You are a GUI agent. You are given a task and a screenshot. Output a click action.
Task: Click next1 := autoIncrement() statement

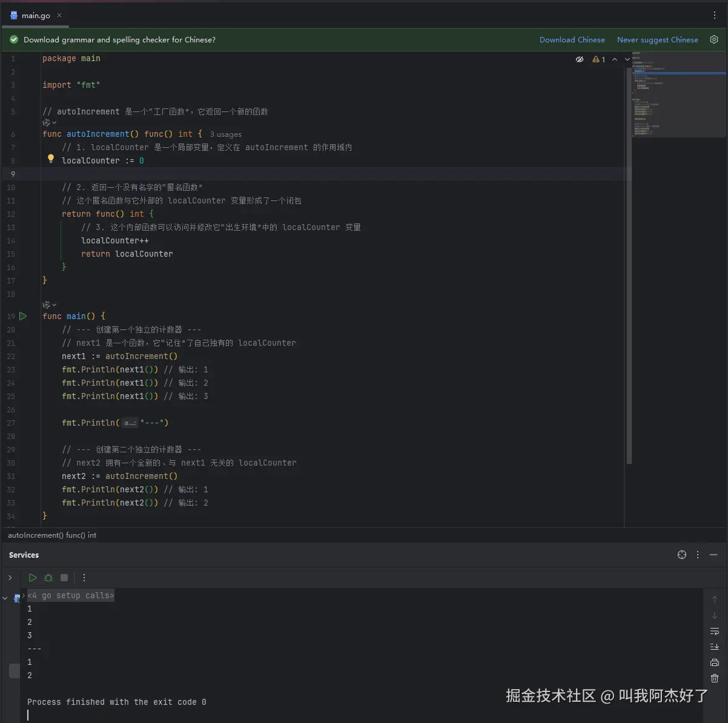coord(120,357)
